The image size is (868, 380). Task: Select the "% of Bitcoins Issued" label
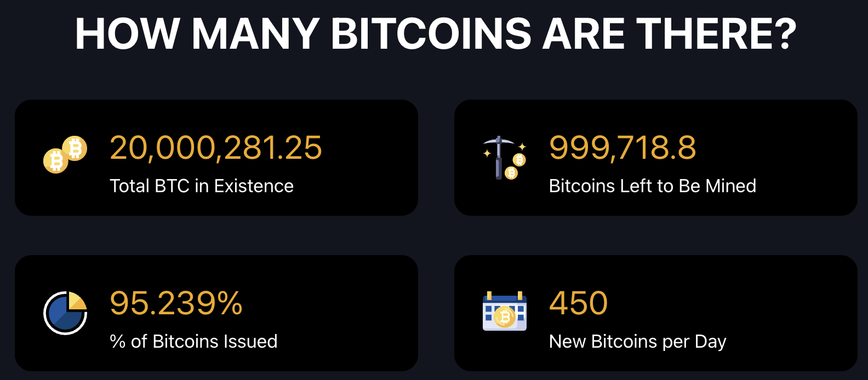(x=193, y=342)
